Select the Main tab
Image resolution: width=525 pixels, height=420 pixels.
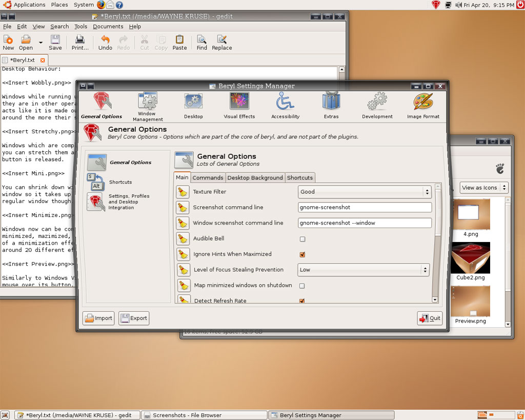pos(182,177)
